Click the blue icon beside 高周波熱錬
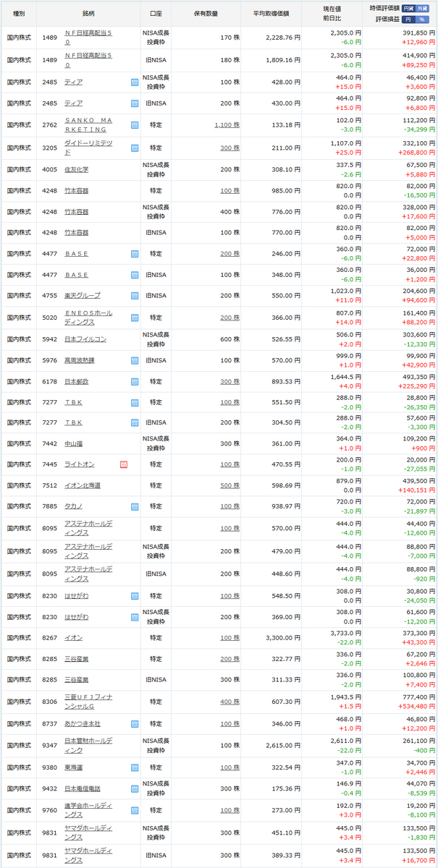 click(x=135, y=359)
